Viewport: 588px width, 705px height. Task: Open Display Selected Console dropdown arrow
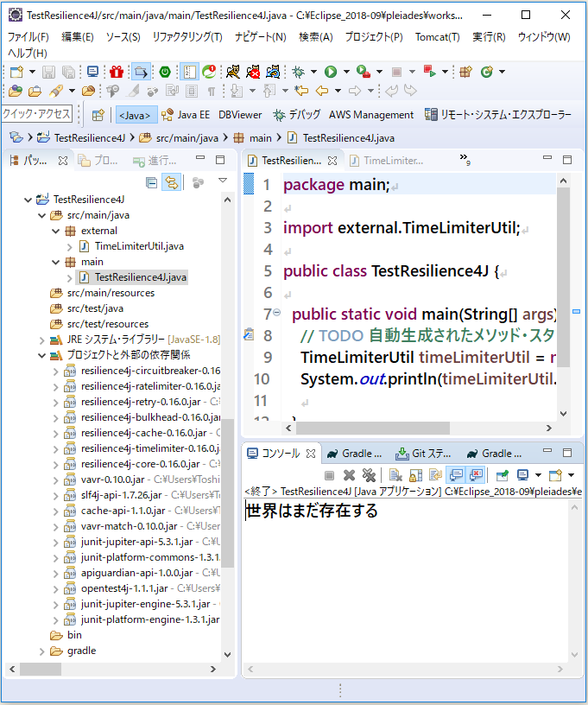(538, 475)
